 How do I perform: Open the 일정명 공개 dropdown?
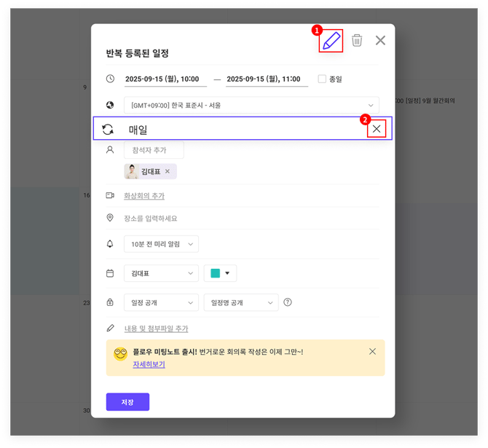(x=241, y=302)
